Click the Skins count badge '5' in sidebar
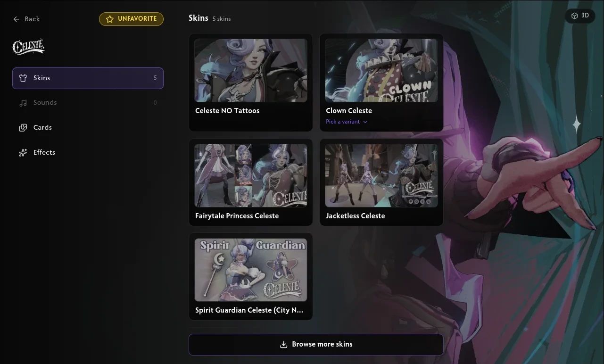This screenshot has height=364, width=604. point(155,78)
